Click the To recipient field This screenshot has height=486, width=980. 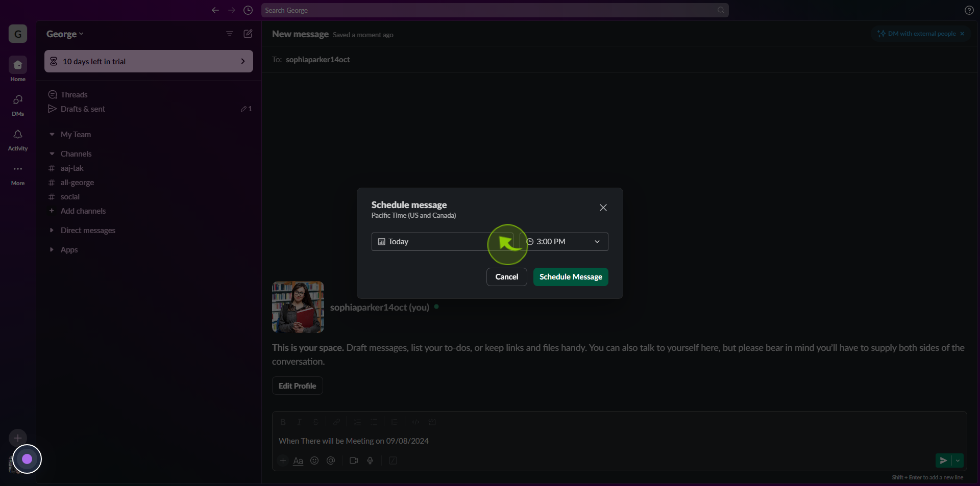coord(621,60)
